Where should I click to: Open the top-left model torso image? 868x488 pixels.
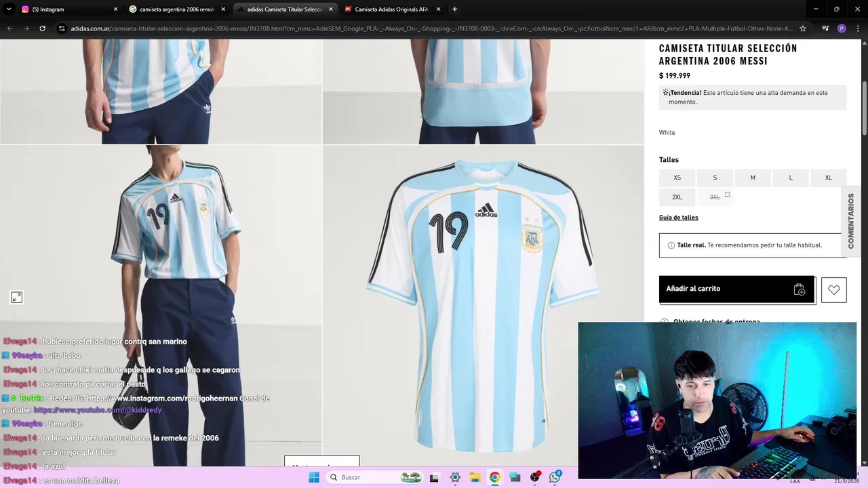pos(161,91)
